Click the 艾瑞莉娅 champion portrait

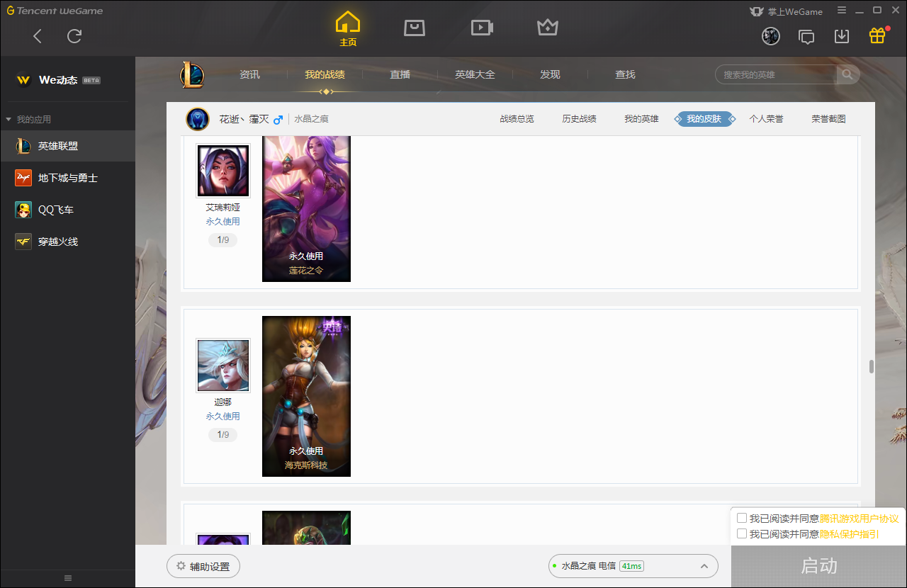(223, 171)
